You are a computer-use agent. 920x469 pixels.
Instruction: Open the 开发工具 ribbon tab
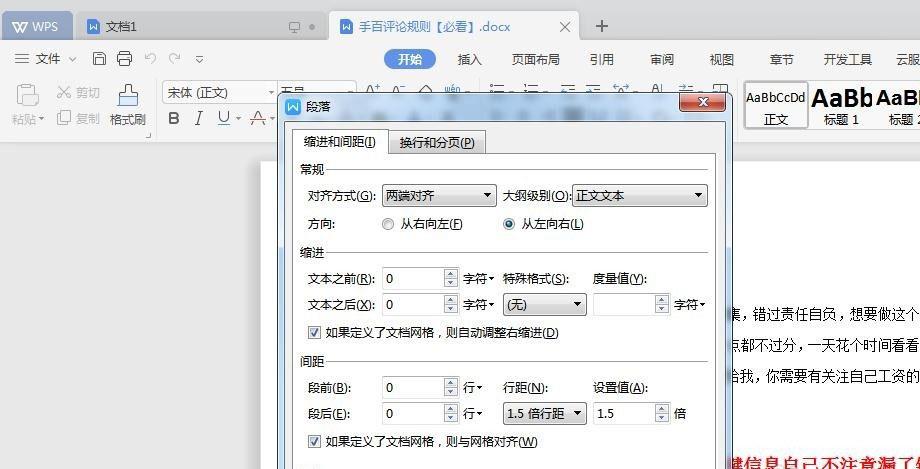[x=847, y=59]
